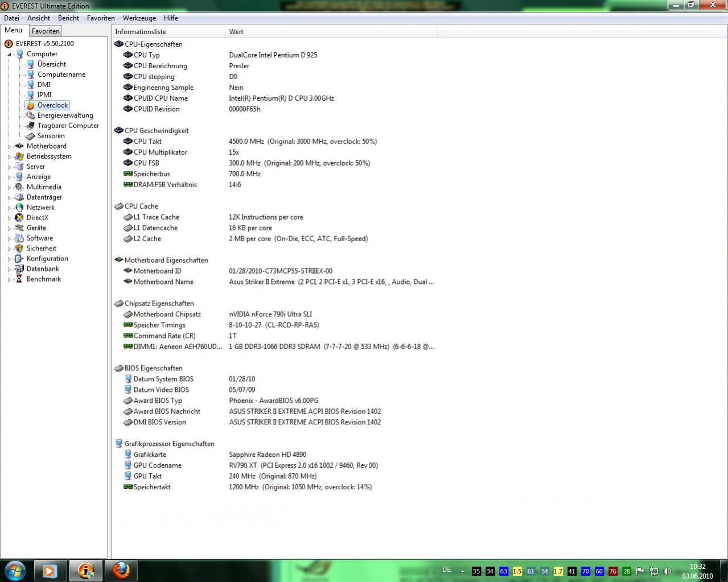
Task: Open the Windows Start menu orb
Action: pos(15,571)
